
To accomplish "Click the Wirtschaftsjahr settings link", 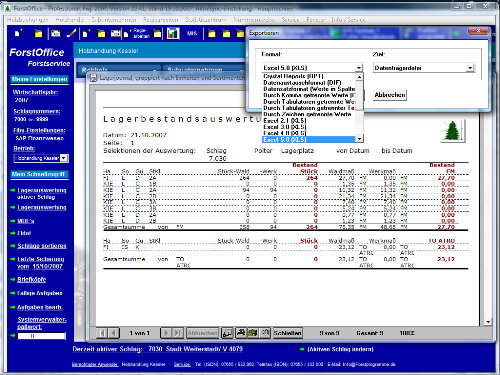I will pos(35,92).
